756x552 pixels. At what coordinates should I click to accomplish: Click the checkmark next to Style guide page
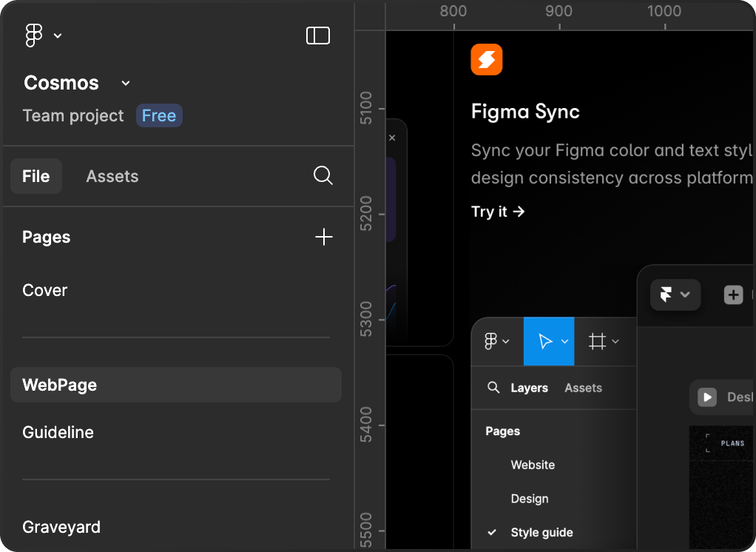[x=491, y=532]
